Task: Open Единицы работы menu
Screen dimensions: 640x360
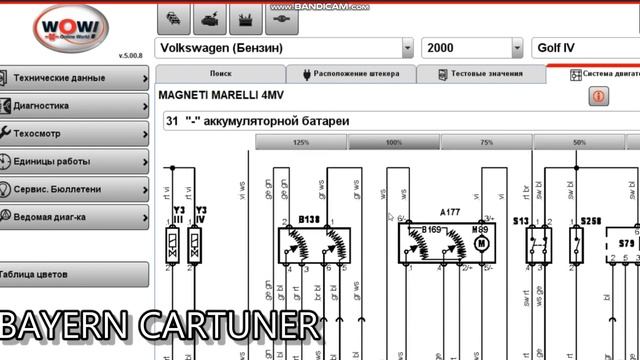Action: click(x=74, y=161)
